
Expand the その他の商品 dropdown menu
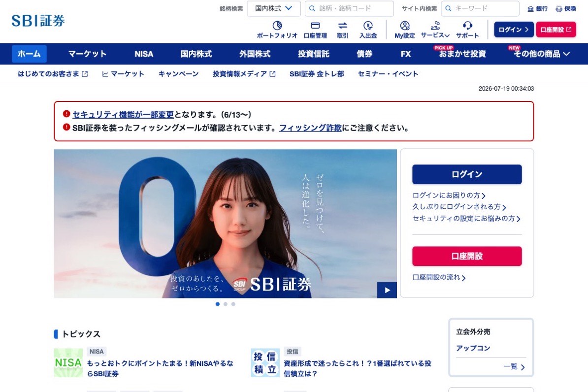click(x=541, y=54)
